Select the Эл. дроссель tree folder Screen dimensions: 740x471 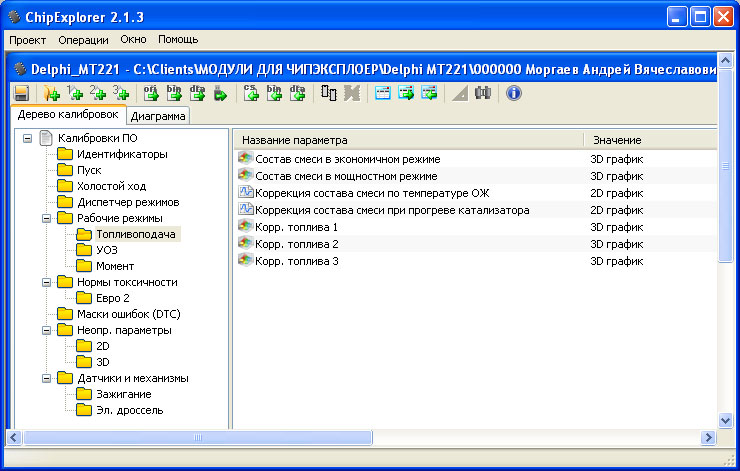[129, 410]
